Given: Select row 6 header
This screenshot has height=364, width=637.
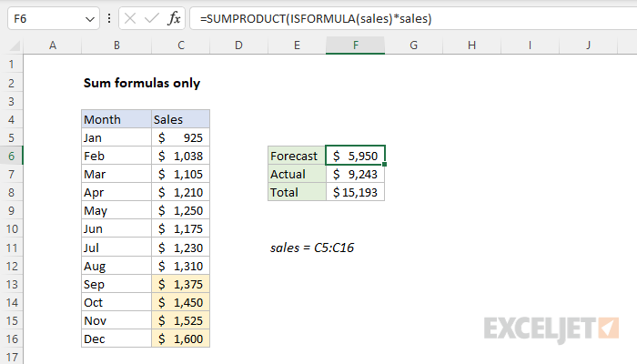Looking at the screenshot, I should pyautogui.click(x=11, y=156).
